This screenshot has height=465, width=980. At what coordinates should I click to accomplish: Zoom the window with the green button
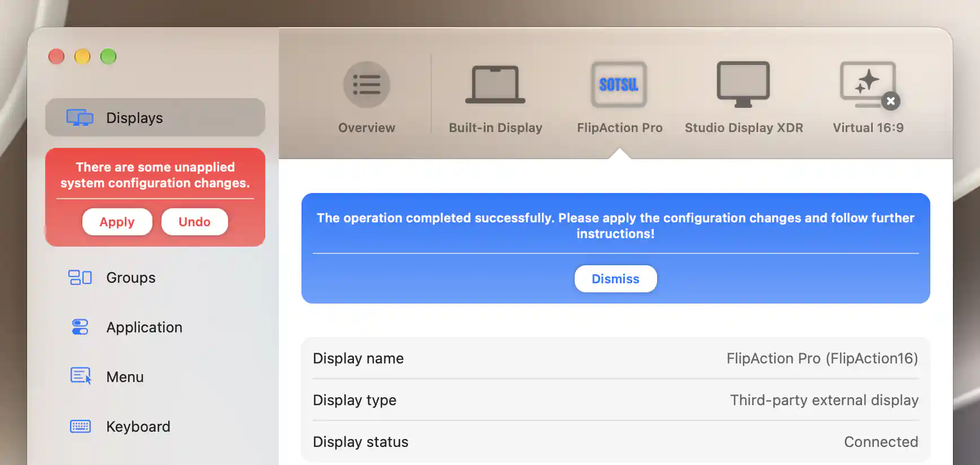click(x=108, y=56)
